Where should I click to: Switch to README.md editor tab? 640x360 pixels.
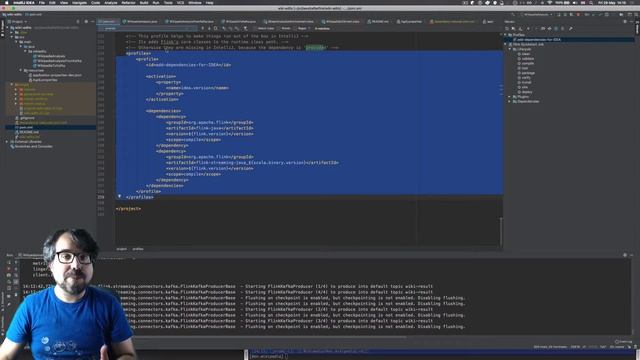(378, 22)
